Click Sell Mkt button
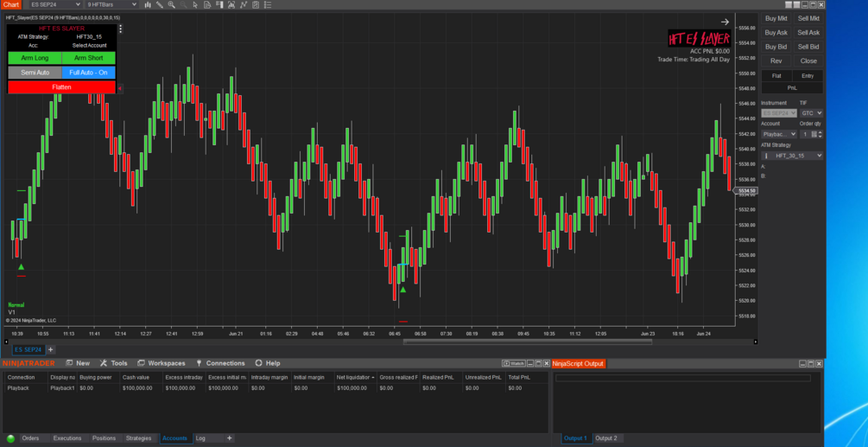Image resolution: width=868 pixels, height=447 pixels. click(808, 18)
